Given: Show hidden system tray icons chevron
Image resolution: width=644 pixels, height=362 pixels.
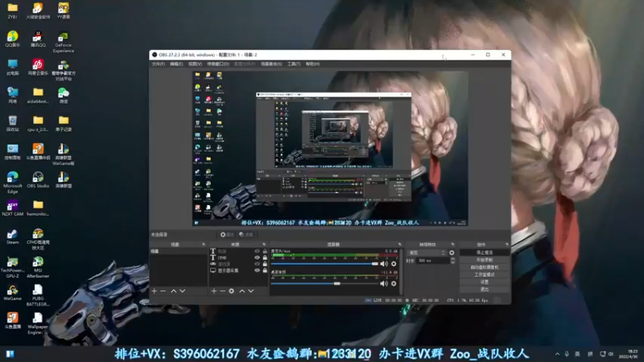Looking at the screenshot, I should [557, 354].
